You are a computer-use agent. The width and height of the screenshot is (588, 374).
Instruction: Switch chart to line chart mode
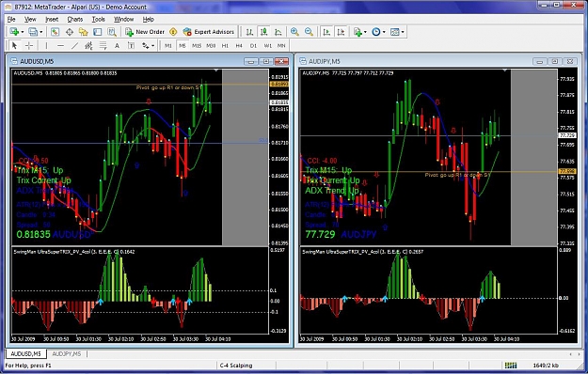point(278,32)
